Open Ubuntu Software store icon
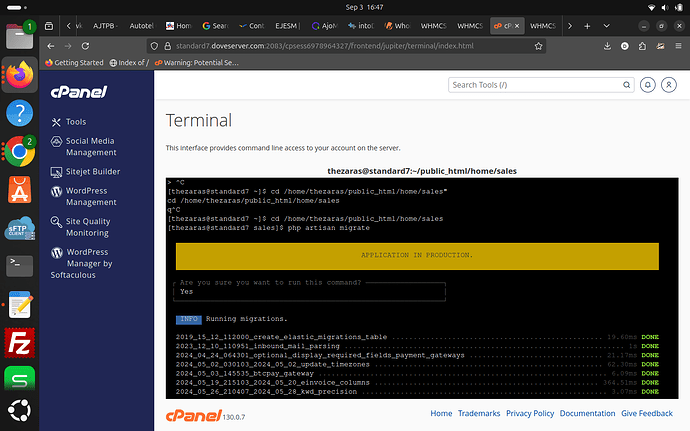This screenshot has height=431, width=690. [x=19, y=190]
